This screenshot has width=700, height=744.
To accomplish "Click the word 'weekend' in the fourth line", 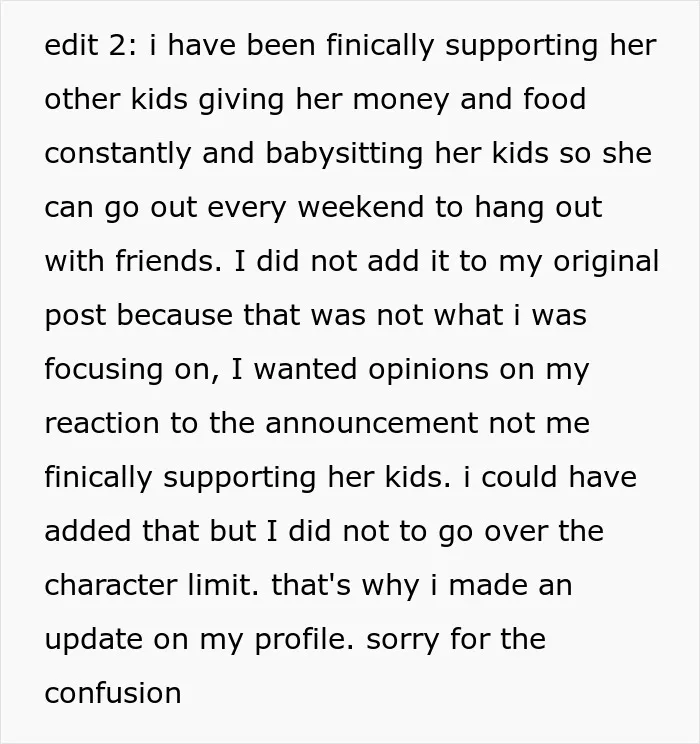I will pyautogui.click(x=361, y=207).
